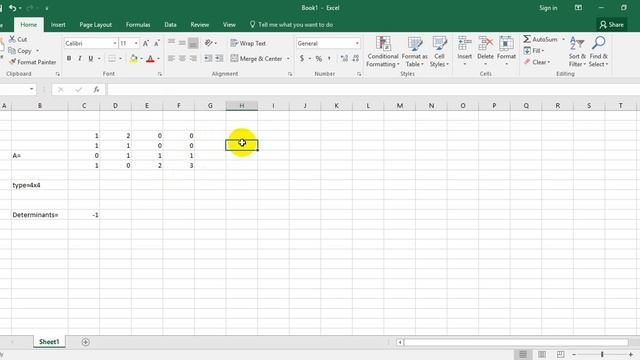
Task: Set Middle Align for cell
Action: click(182, 43)
